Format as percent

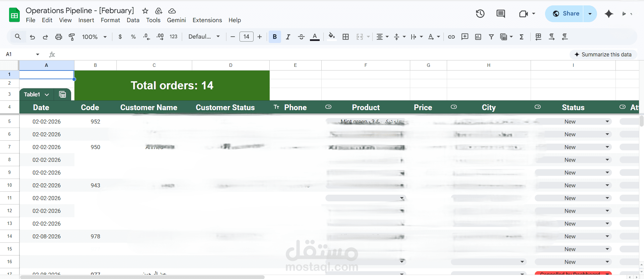point(133,37)
